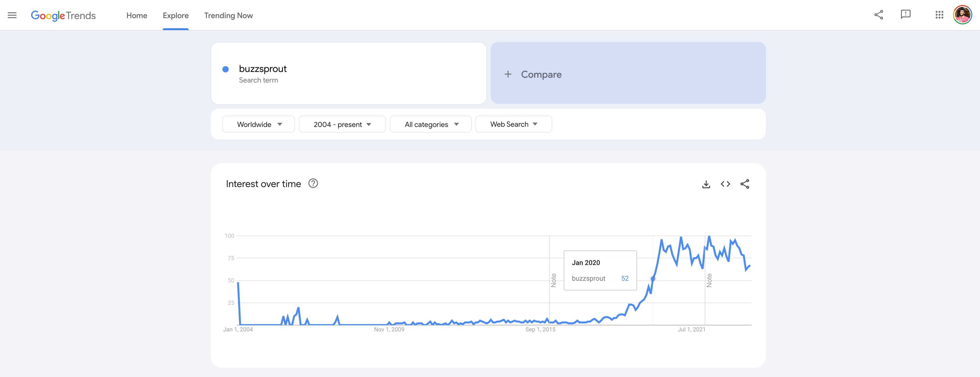Show help for Interest over time
This screenshot has width=980, height=377.
click(x=313, y=183)
